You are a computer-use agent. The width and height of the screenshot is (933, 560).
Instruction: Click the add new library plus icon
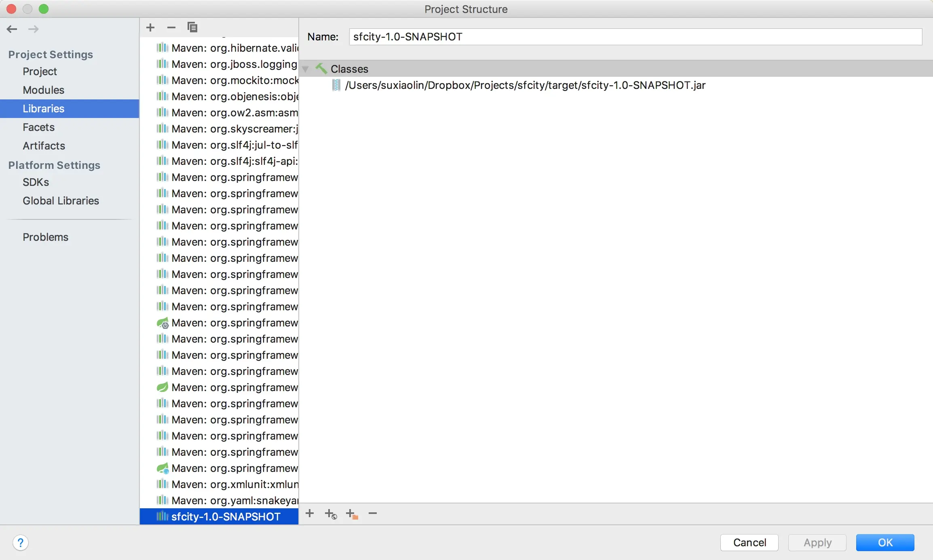[x=150, y=27]
